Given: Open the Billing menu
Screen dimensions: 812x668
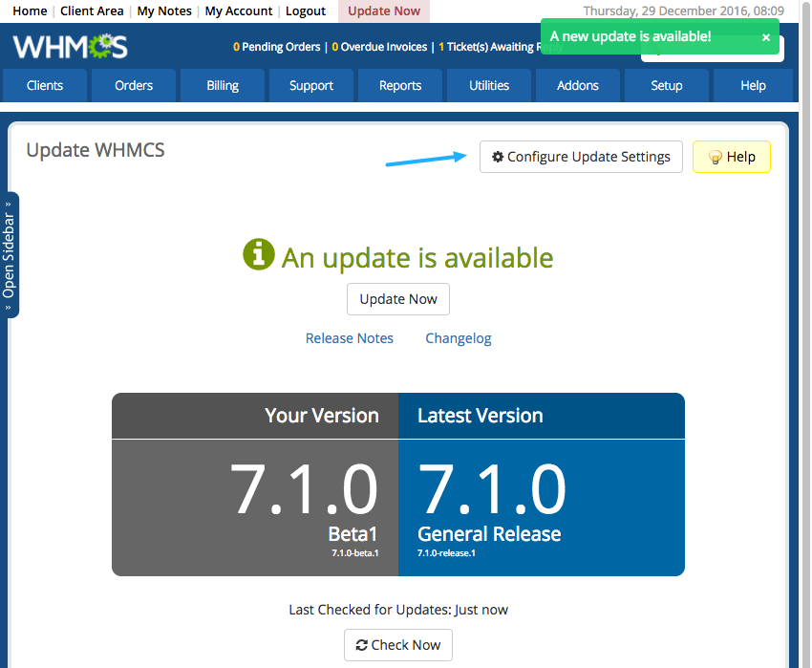Looking at the screenshot, I should 223,85.
